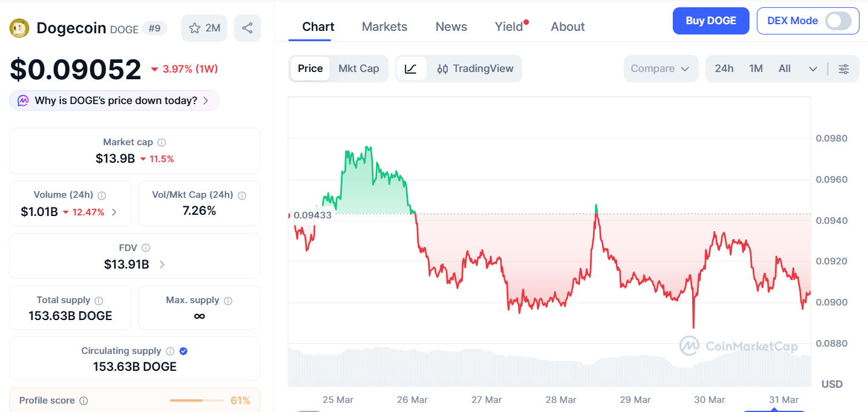Open the Compare dropdown
Screen dimensions: 868x412
pyautogui.click(x=661, y=68)
